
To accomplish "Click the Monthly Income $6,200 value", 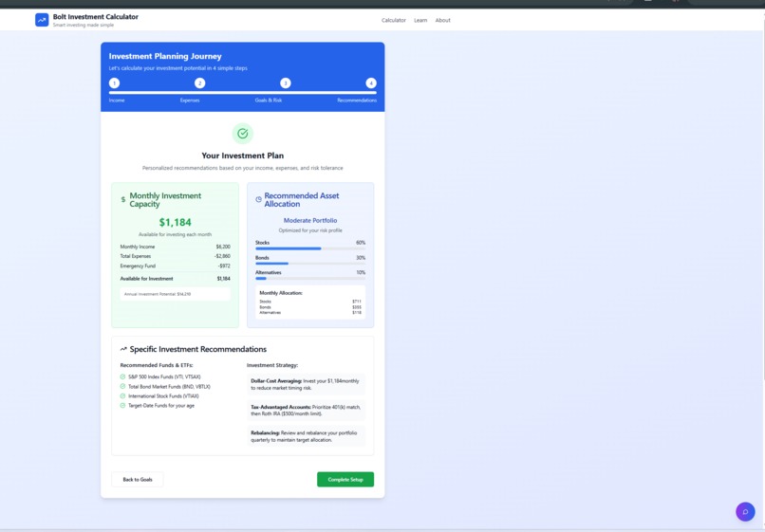I will tap(223, 247).
